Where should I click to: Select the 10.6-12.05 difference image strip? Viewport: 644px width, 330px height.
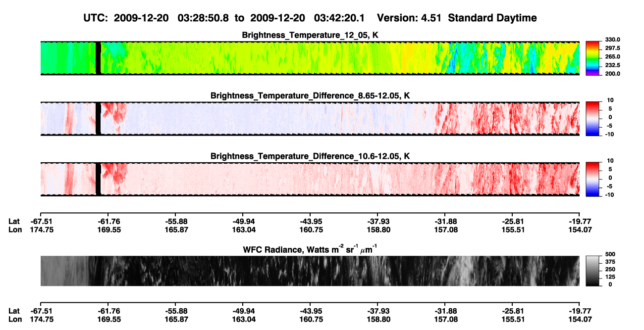[x=310, y=179]
